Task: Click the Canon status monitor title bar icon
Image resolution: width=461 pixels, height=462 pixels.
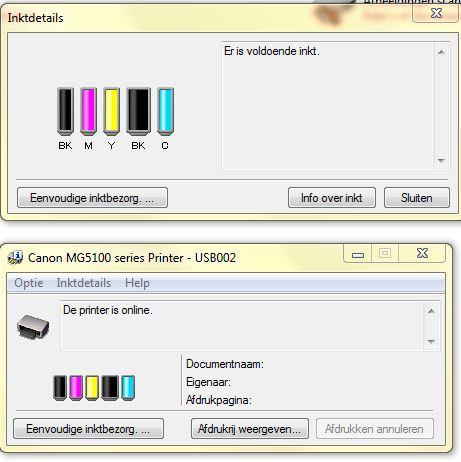Action: click(15, 258)
